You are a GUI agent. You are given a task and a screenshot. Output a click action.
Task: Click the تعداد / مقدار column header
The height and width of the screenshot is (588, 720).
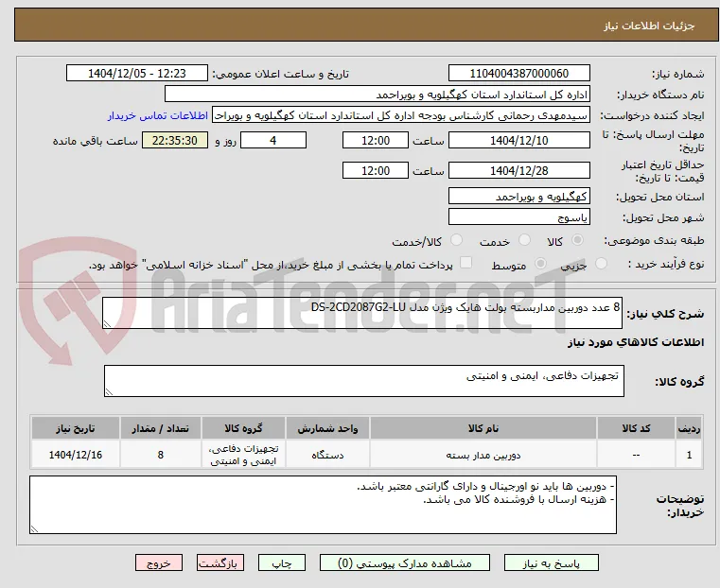(x=160, y=428)
